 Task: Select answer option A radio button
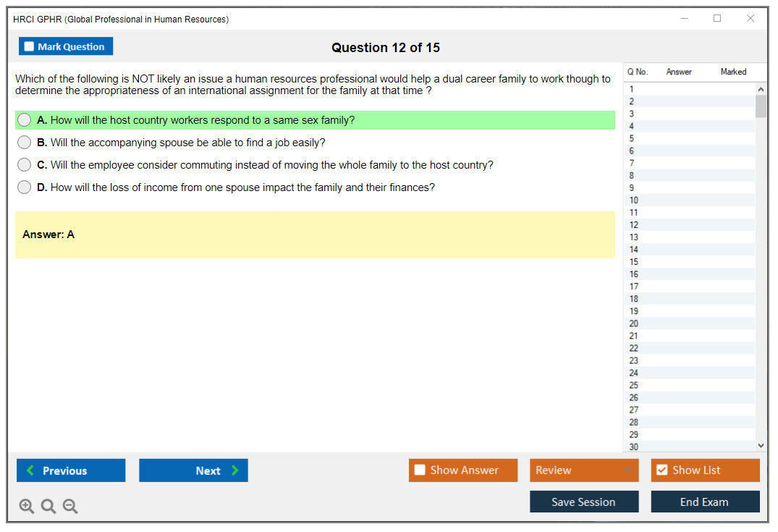[25, 120]
